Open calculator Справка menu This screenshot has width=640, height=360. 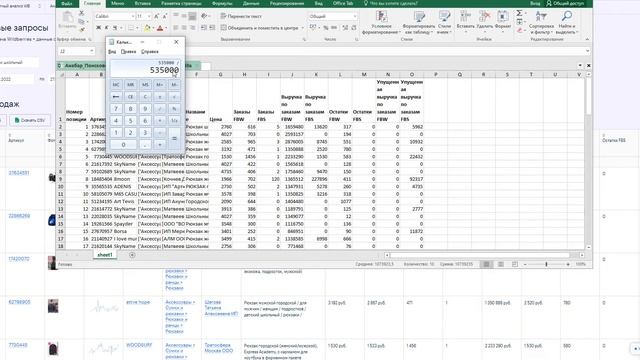pos(150,52)
